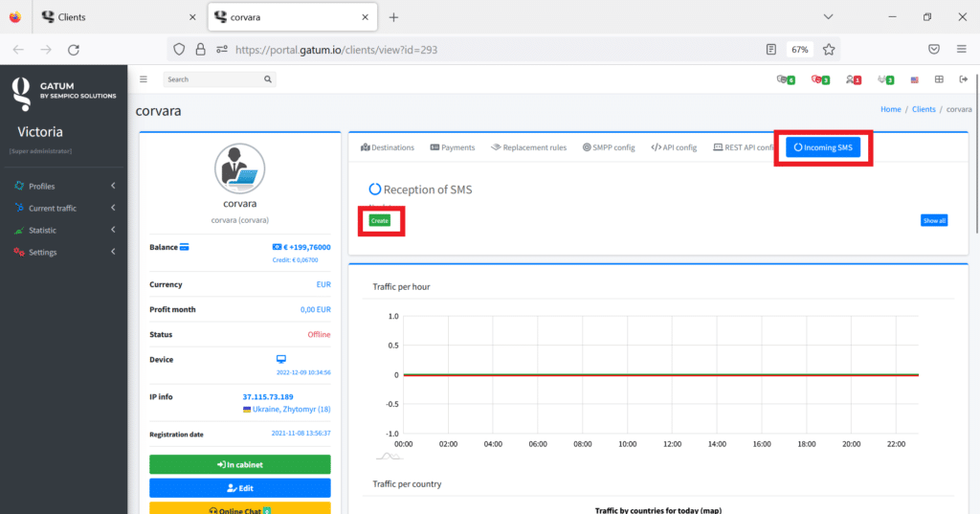Click the browser back arrow
This screenshot has height=514, width=980.
(x=18, y=50)
